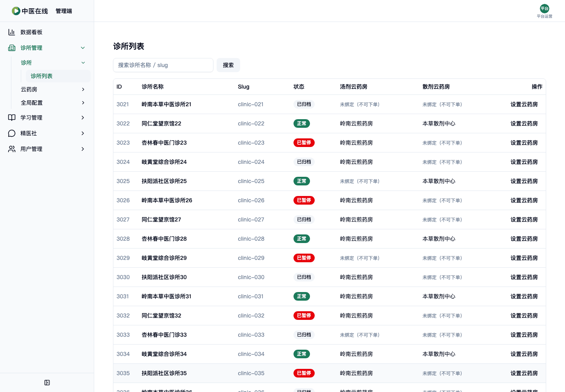Click 设置云药房 for 同仁堂望京馆27
Image resolution: width=565 pixels, height=392 pixels.
(x=524, y=220)
